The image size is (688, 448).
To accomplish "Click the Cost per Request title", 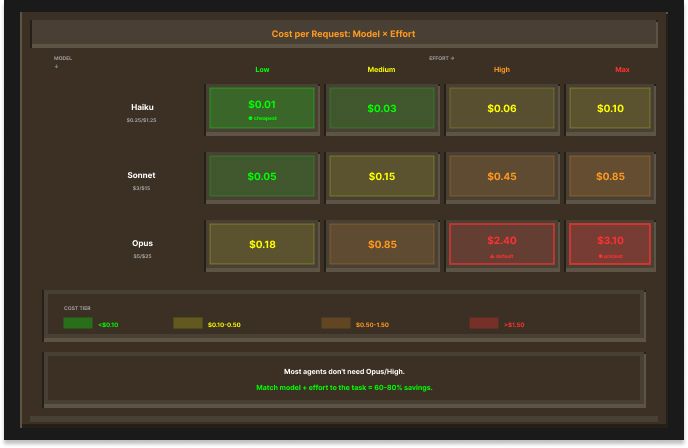I will coord(343,34).
